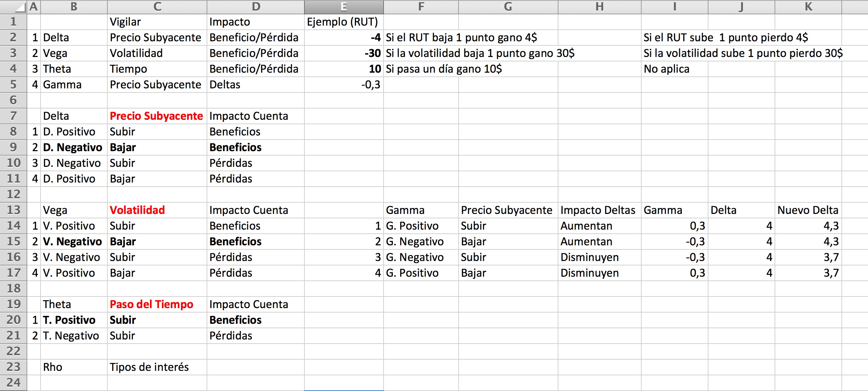Select row 7 header
The width and height of the screenshot is (868, 391).
pyautogui.click(x=13, y=116)
